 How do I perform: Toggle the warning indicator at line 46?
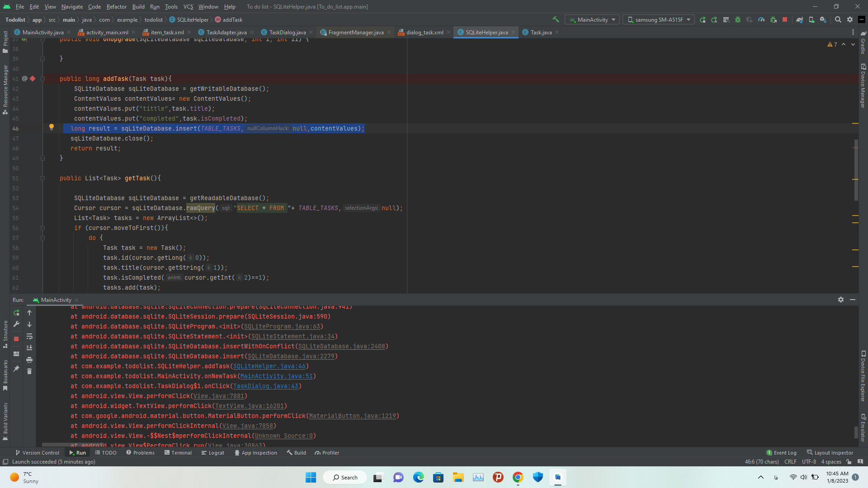51,127
